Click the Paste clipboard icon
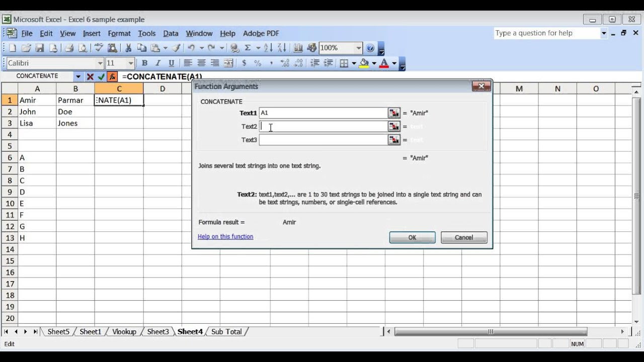The height and width of the screenshot is (362, 644). coord(155,48)
